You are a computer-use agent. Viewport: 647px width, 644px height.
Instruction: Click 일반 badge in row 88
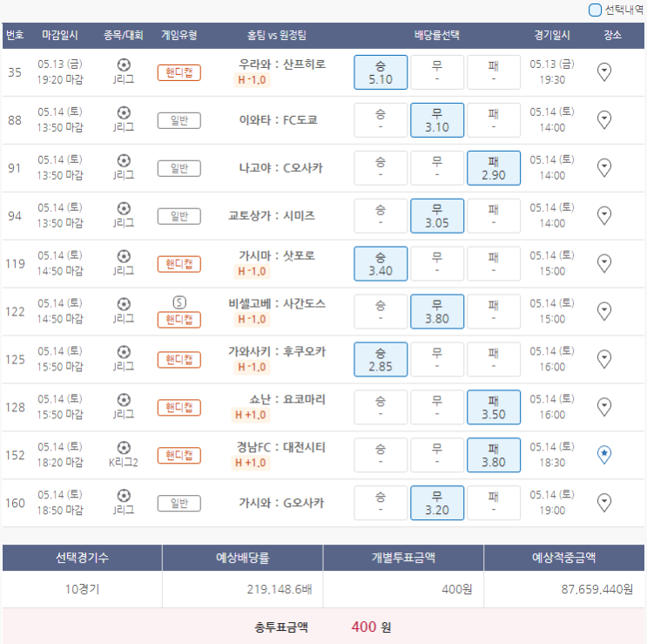[179, 120]
